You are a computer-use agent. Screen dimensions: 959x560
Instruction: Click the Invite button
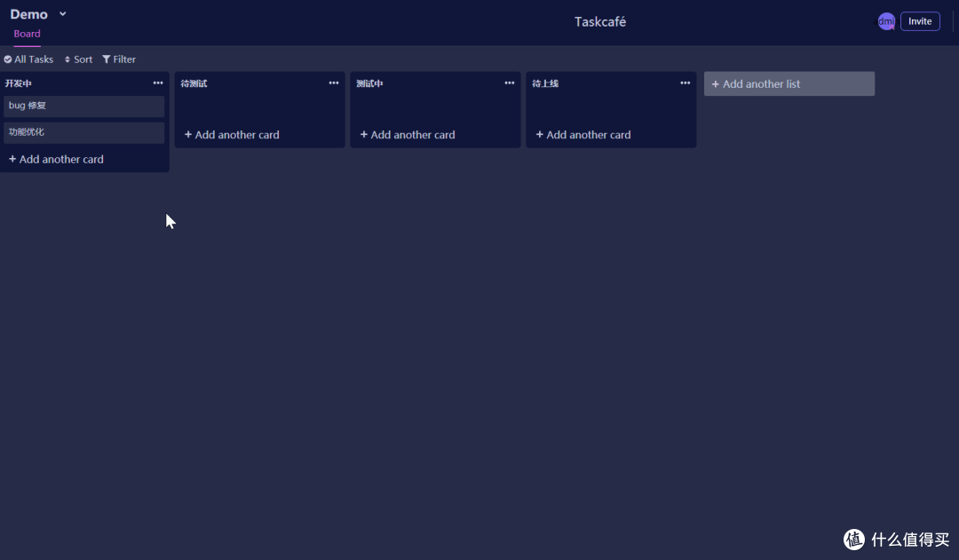[x=920, y=21]
